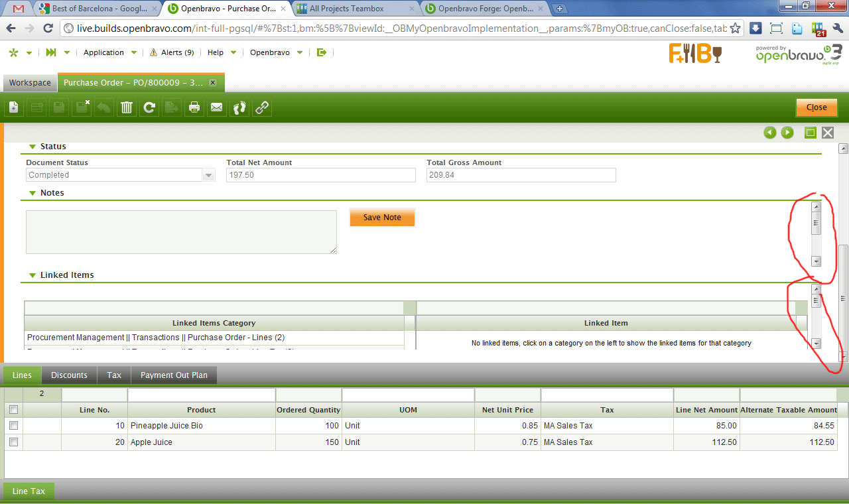The image size is (849, 504).
Task: Bookmark the page with the star icon
Action: (735, 29)
